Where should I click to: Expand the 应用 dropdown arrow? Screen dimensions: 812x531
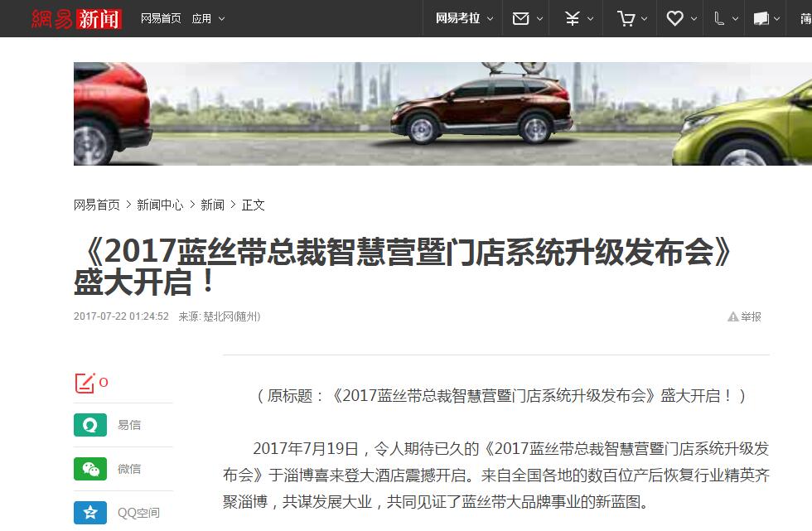pos(222,19)
